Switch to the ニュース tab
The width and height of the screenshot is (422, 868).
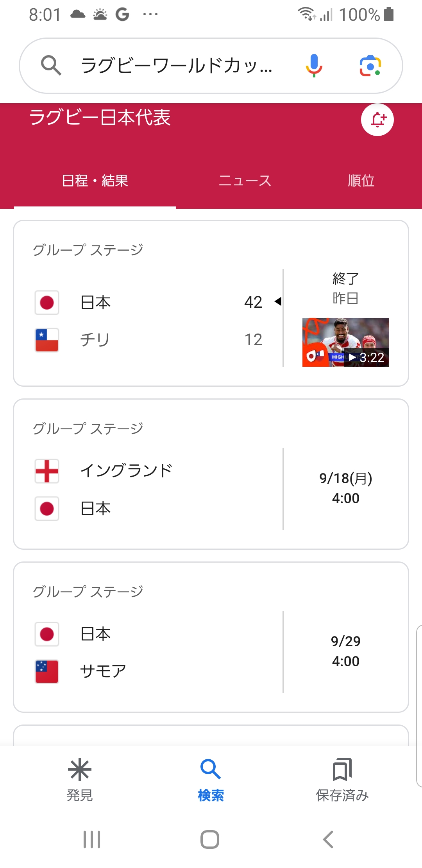point(245,181)
